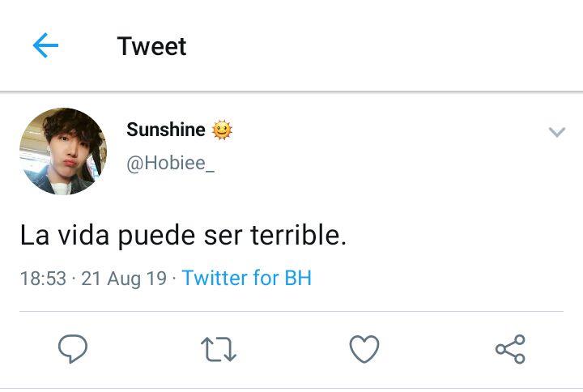Image resolution: width=583 pixels, height=392 pixels.
Task: Click the word Twitter in source label
Action: pyautogui.click(x=215, y=278)
